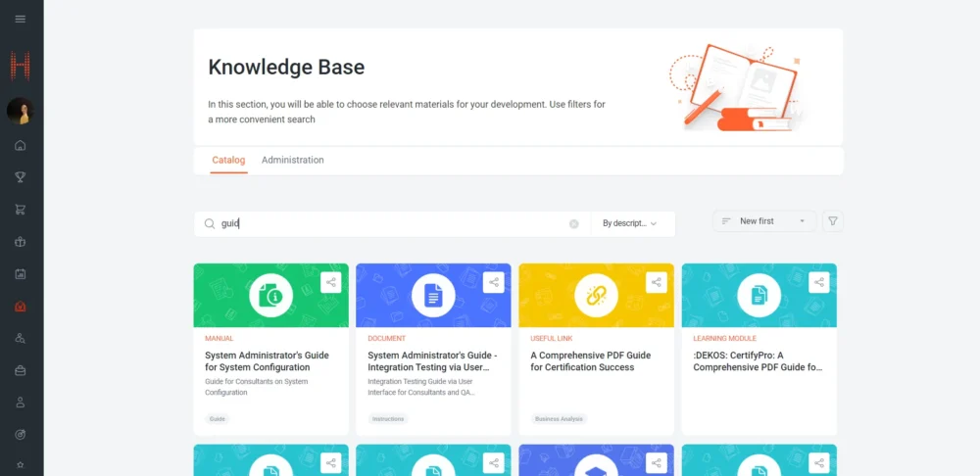This screenshot has height=476, width=980.
Task: Click the calendar icon in the sidebar
Action: [x=21, y=274]
